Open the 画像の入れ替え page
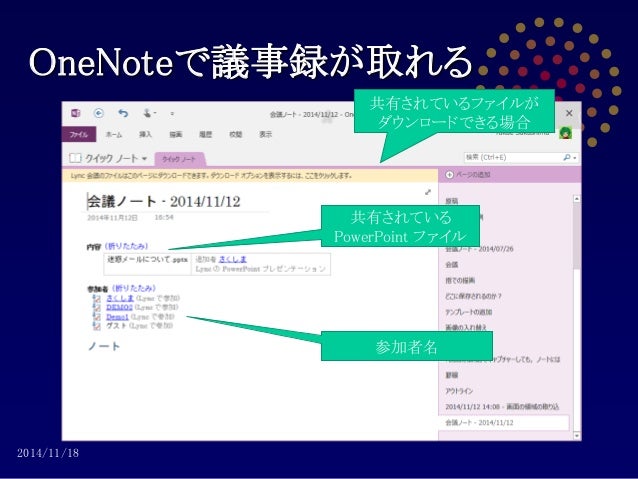This screenshot has width=638, height=479. coord(466,327)
